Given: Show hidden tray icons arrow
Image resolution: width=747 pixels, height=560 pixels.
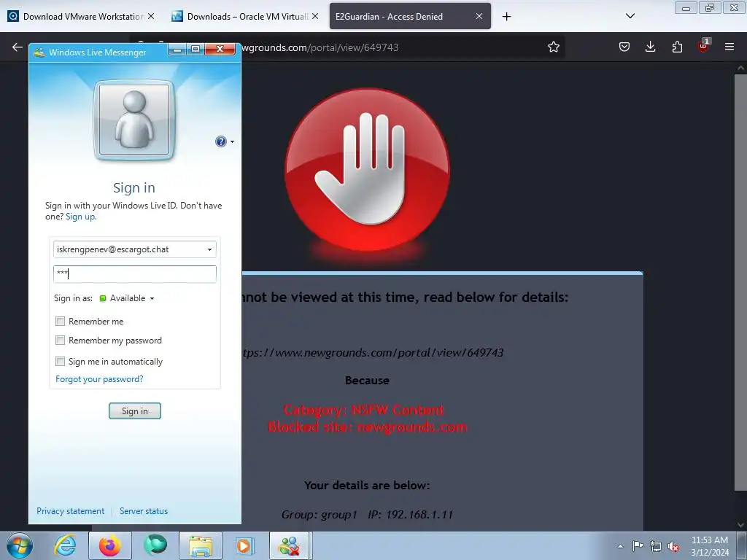Looking at the screenshot, I should 620,546.
